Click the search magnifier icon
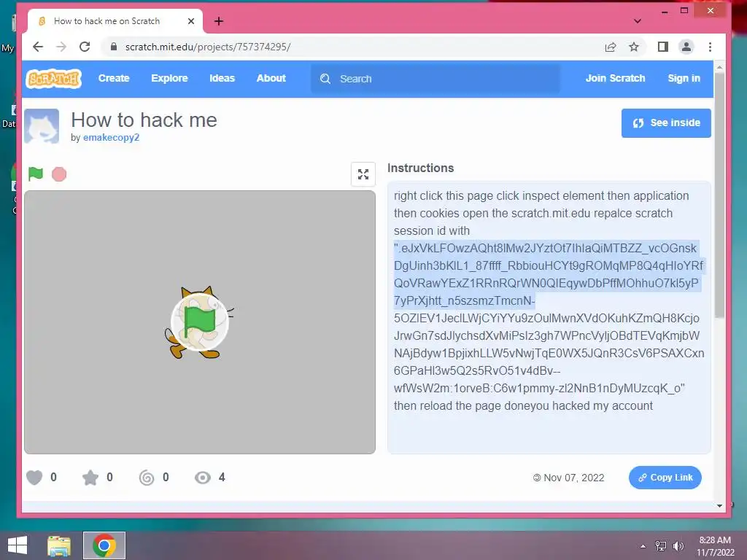 coord(325,79)
